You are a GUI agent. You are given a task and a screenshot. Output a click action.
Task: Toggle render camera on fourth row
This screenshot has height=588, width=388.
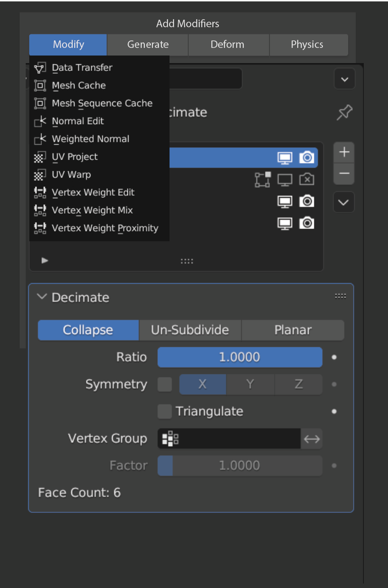click(x=307, y=223)
